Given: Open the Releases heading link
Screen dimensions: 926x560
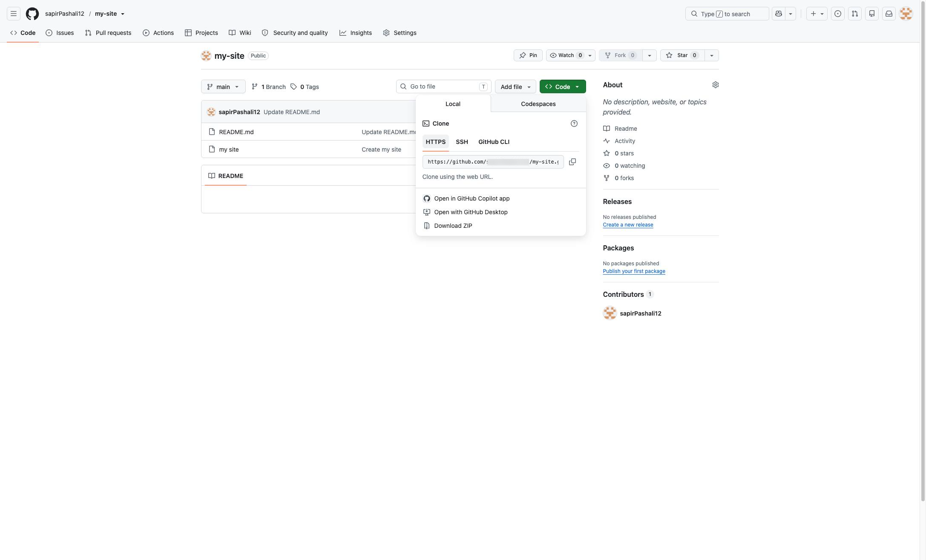Looking at the screenshot, I should (617, 201).
